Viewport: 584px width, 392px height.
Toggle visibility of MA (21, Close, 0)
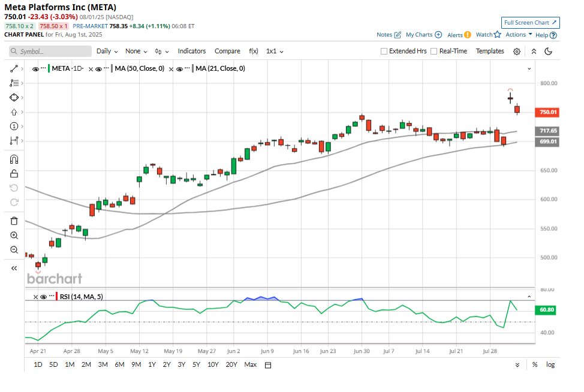[x=179, y=70]
